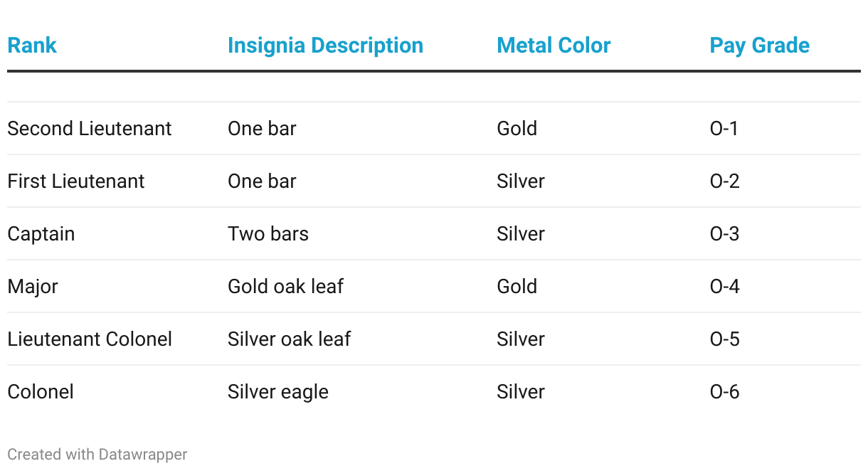The height and width of the screenshot is (471, 868).
Task: Click the O-1 pay grade cell
Action: click(x=724, y=129)
